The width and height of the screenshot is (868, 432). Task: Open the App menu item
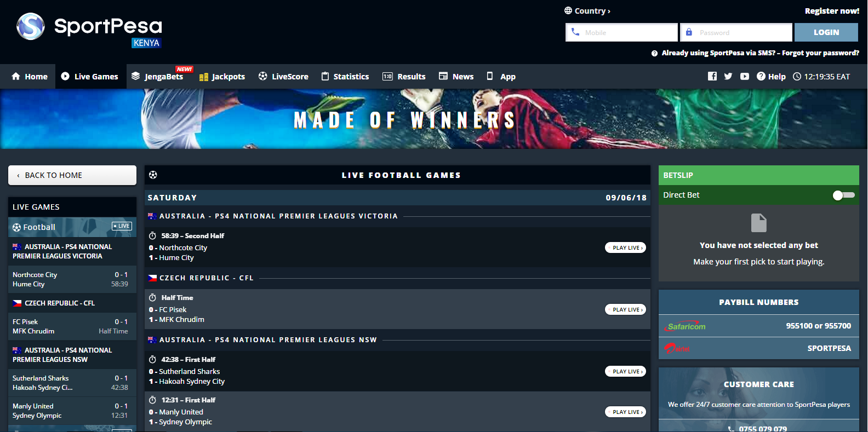click(501, 77)
